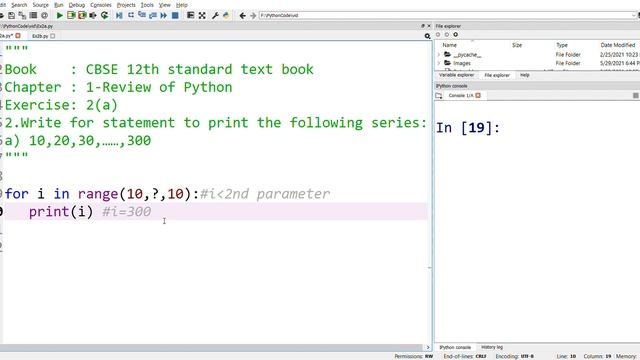Switch to File explorer pane tab
The image size is (640, 360).
[497, 76]
